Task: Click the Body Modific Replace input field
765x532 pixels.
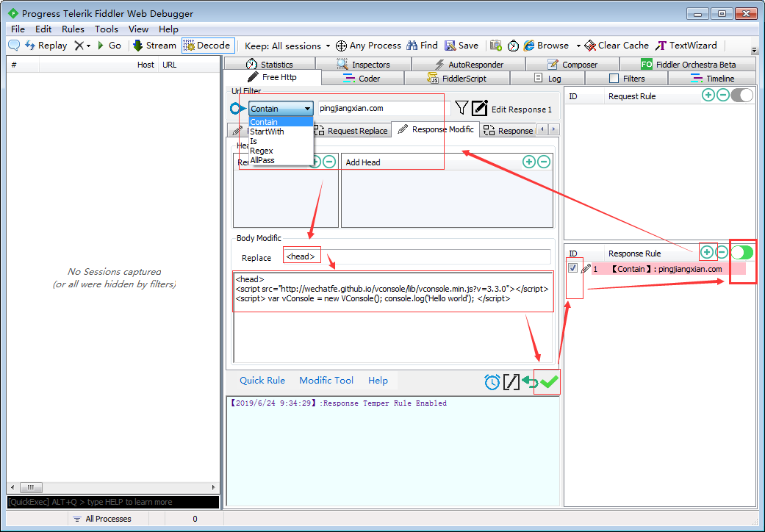Action: [417, 257]
